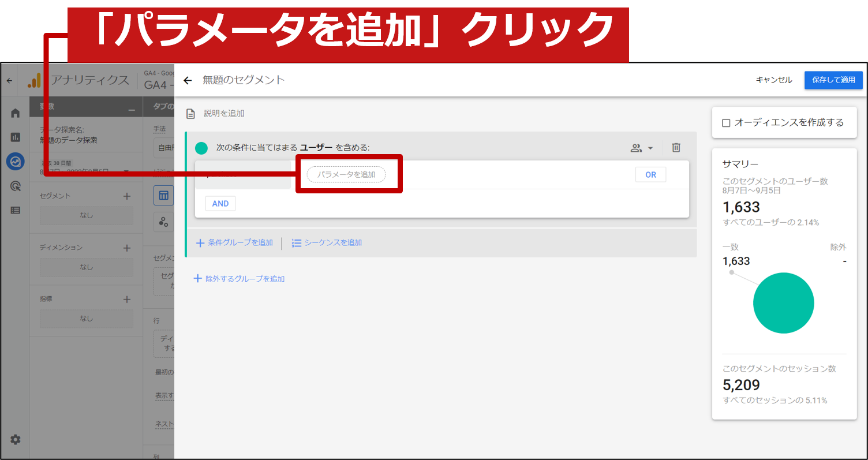The height and width of the screenshot is (460, 868).
Task: Click the なし box under セグメント
Action: tap(86, 216)
